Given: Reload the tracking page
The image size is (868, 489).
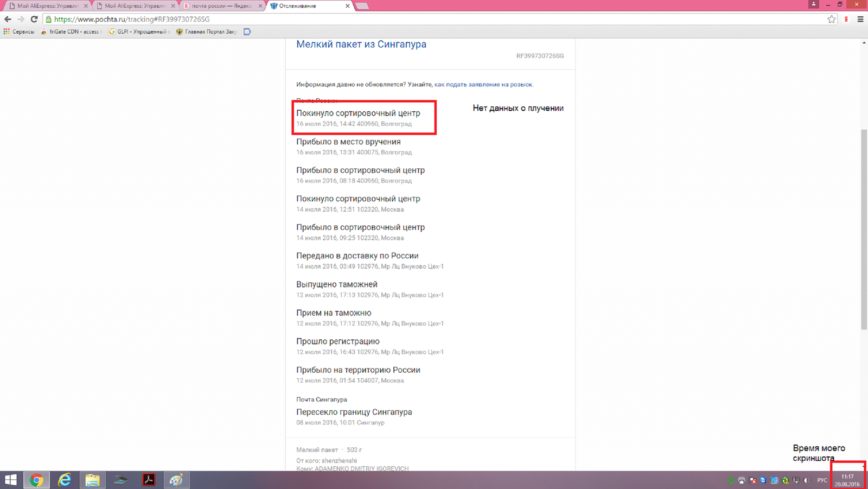Looking at the screenshot, I should [x=34, y=19].
